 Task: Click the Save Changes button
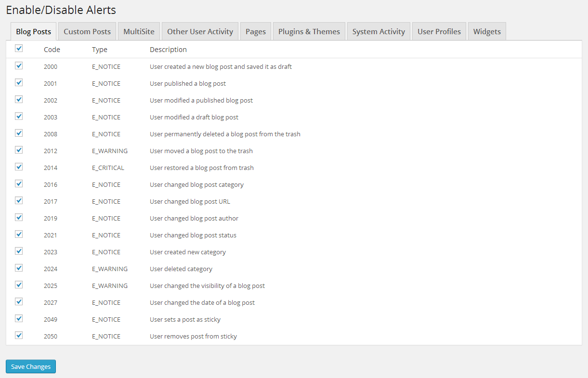click(31, 366)
